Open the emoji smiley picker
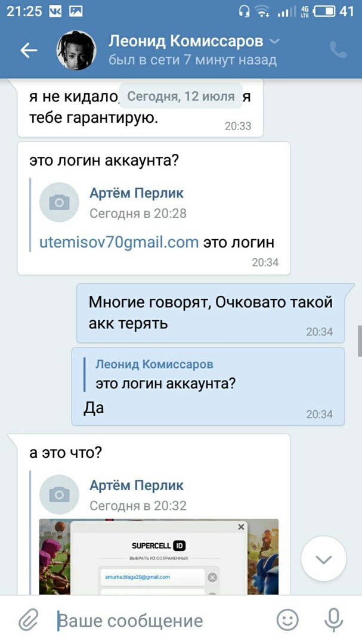This screenshot has width=362, height=644. tap(287, 620)
